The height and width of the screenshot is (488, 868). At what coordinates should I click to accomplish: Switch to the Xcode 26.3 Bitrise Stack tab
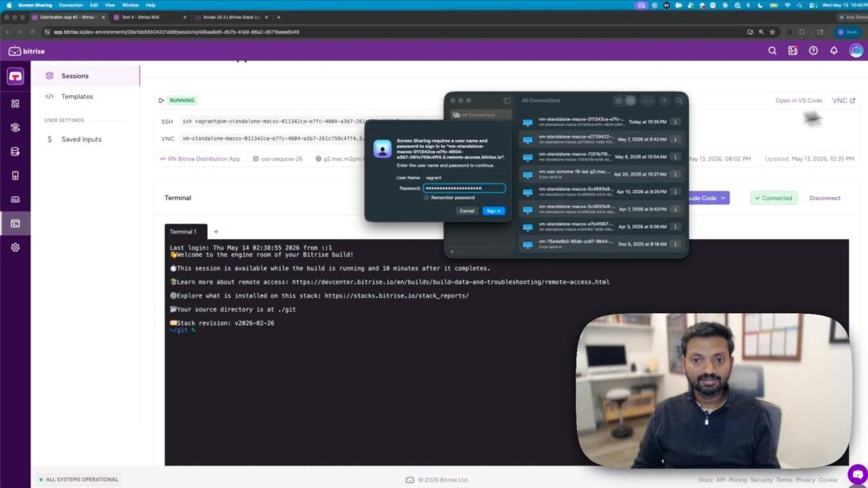point(232,17)
